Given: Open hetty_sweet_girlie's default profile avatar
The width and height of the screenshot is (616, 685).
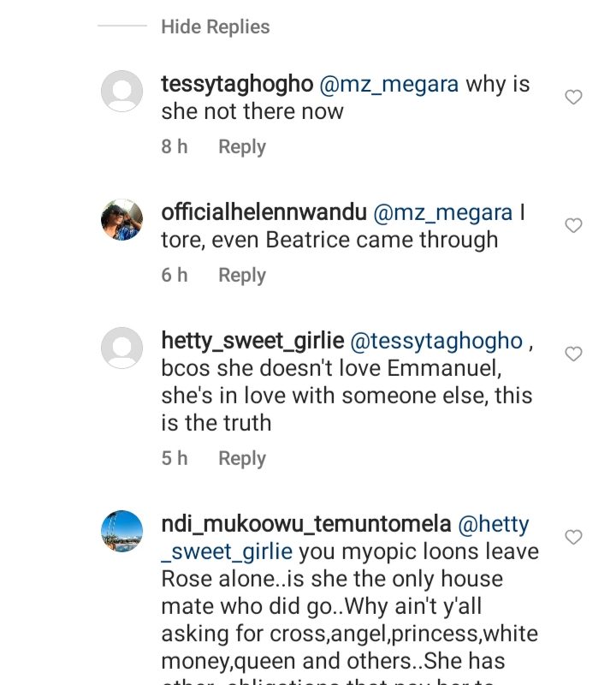Looking at the screenshot, I should pyautogui.click(x=121, y=348).
